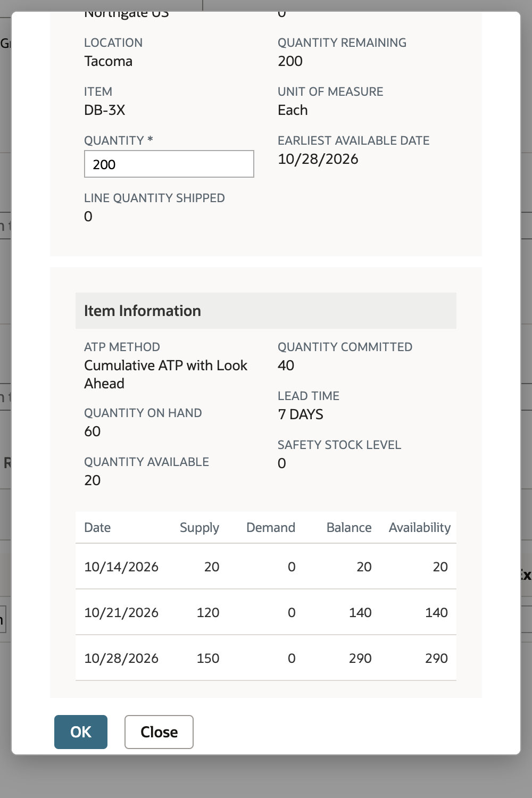Select the Lead Time value 7 DAYS
The image size is (532, 798).
tap(301, 414)
